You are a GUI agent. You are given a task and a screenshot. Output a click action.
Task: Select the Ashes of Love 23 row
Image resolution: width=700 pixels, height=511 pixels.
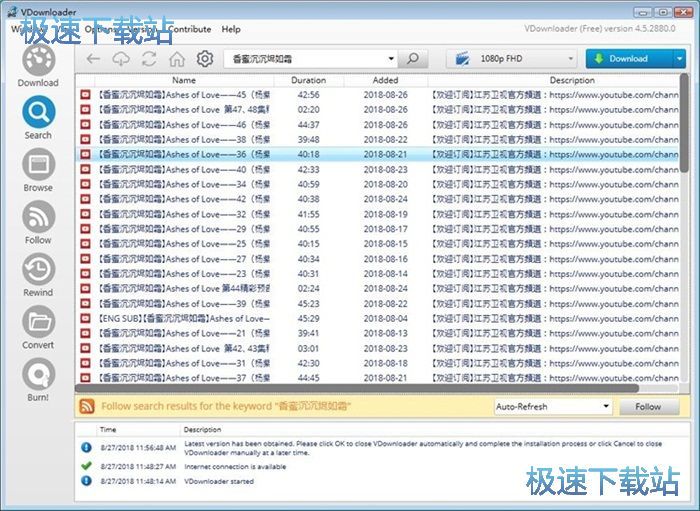[x=378, y=274]
